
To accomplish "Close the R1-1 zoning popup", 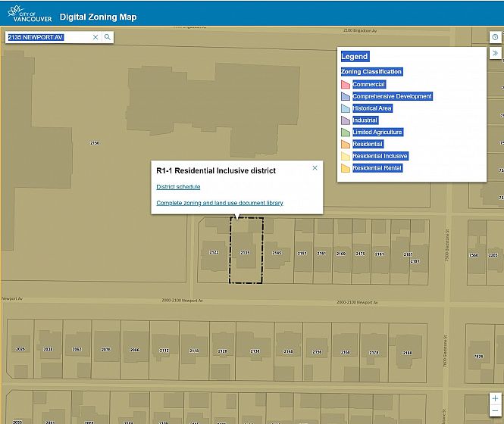I will point(315,167).
